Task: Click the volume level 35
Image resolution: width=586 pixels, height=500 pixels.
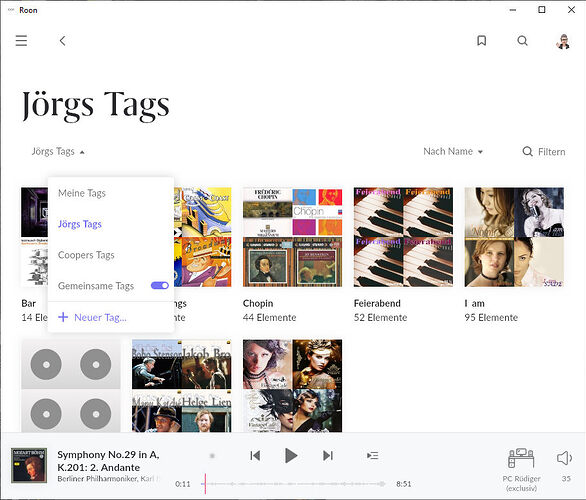Action: [x=566, y=478]
